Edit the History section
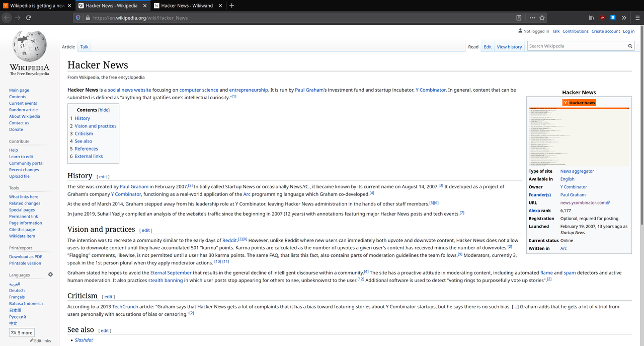This screenshot has height=346, width=644. click(103, 177)
